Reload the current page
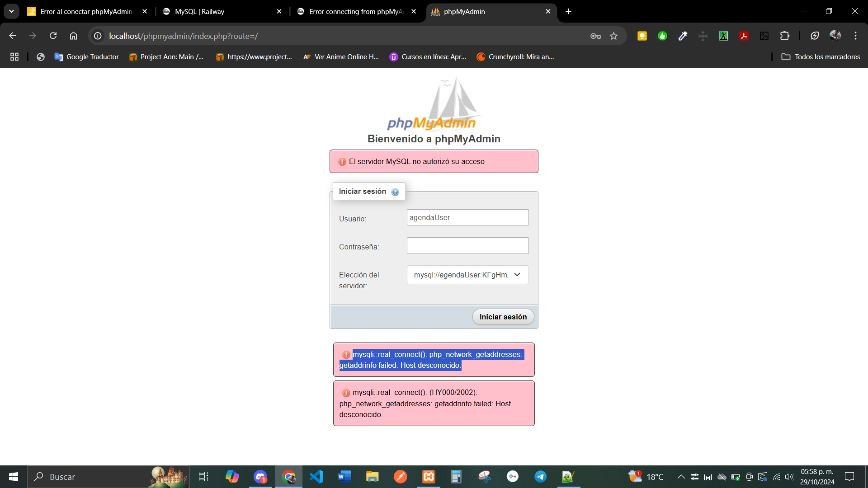The height and width of the screenshot is (488, 868). pyautogui.click(x=53, y=36)
